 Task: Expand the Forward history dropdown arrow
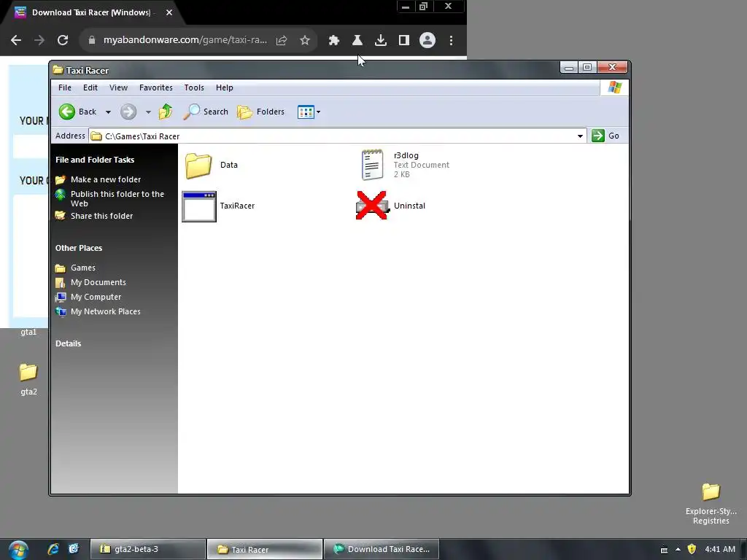click(148, 112)
